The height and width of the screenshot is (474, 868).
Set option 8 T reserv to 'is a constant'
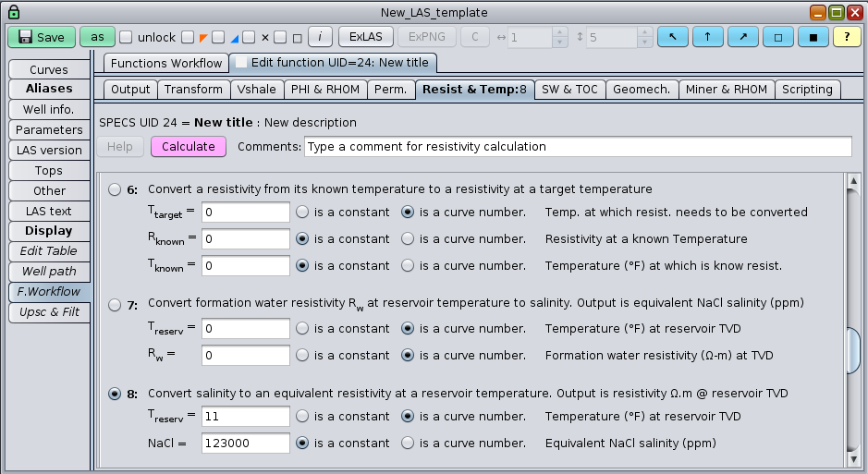[x=302, y=416]
